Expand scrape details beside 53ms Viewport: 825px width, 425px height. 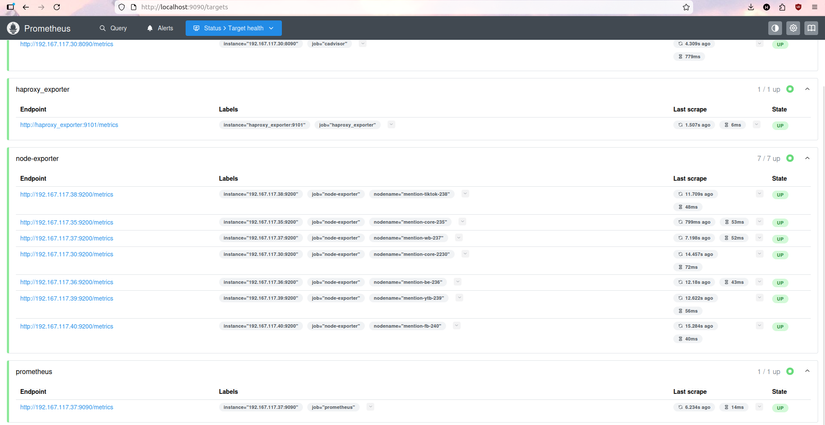point(759,221)
